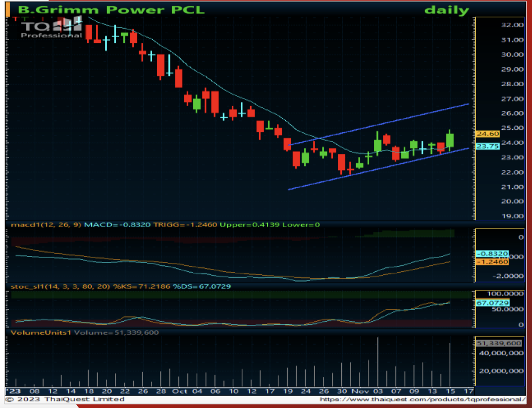The image size is (532, 408).
Task: Select the grey 51,339,600 volume tag
Action: coord(499,343)
